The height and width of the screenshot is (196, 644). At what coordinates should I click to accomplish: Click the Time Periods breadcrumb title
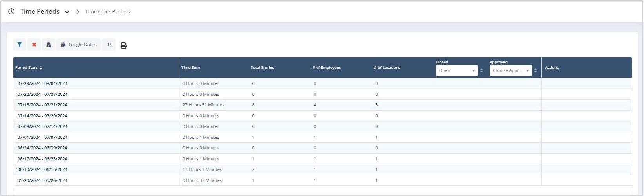pos(40,11)
